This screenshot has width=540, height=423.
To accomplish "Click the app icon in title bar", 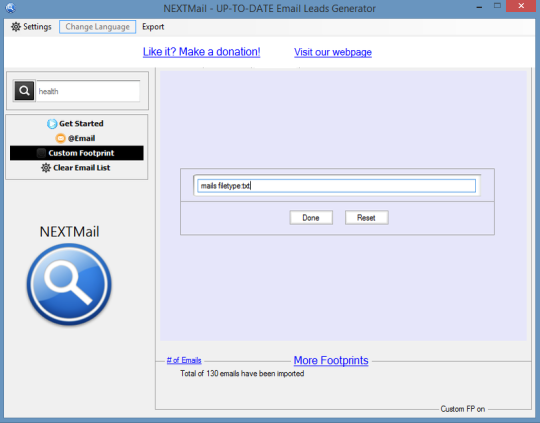I will pyautogui.click(x=11, y=8).
